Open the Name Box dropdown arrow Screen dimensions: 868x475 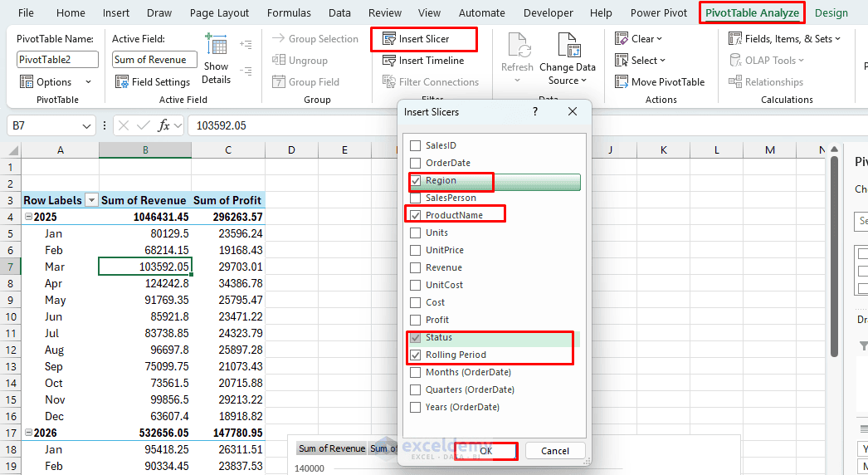(86, 126)
